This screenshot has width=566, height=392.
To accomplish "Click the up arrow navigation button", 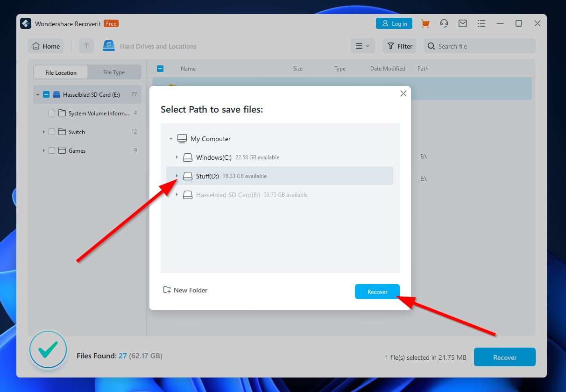I will (86, 46).
